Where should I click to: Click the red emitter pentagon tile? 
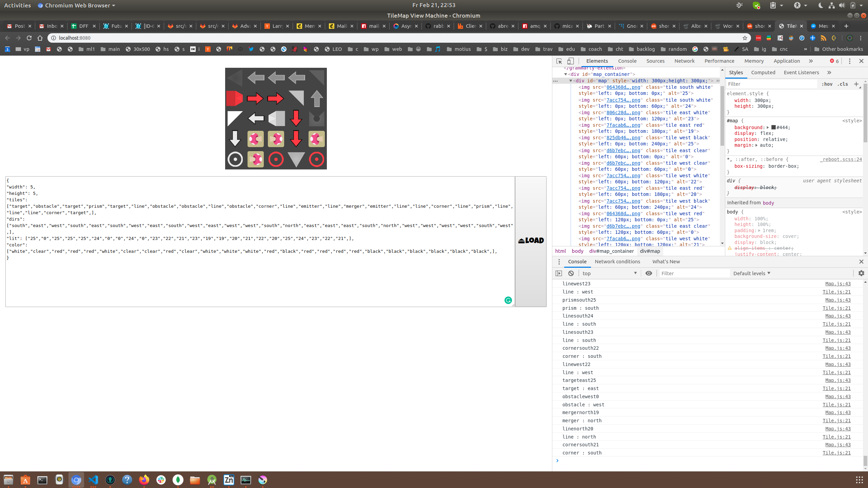pyautogui.click(x=235, y=98)
